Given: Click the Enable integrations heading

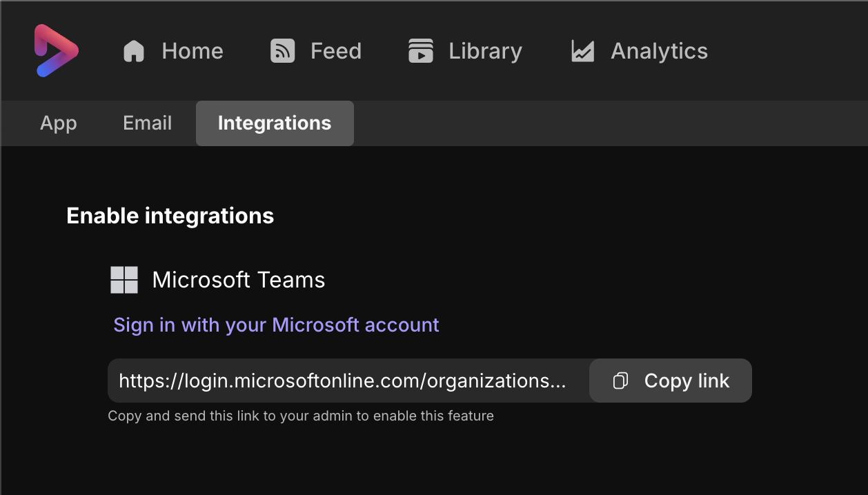Looking at the screenshot, I should pyautogui.click(x=170, y=216).
